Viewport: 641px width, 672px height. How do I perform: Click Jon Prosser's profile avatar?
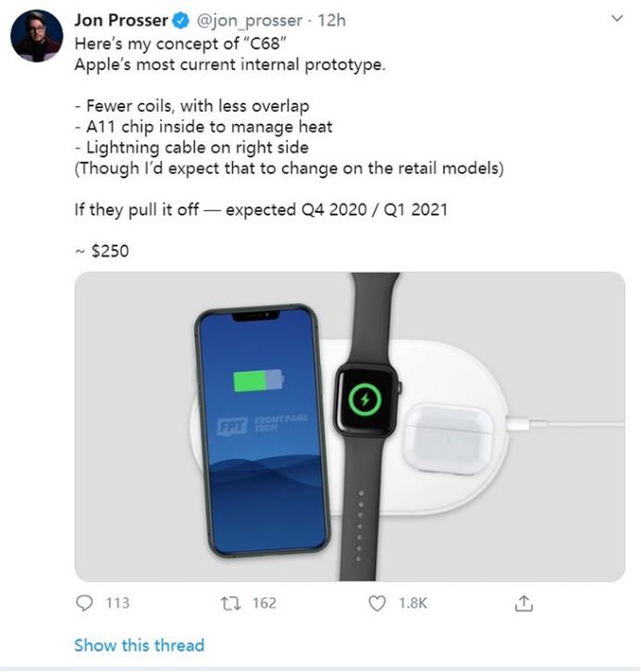(36, 36)
